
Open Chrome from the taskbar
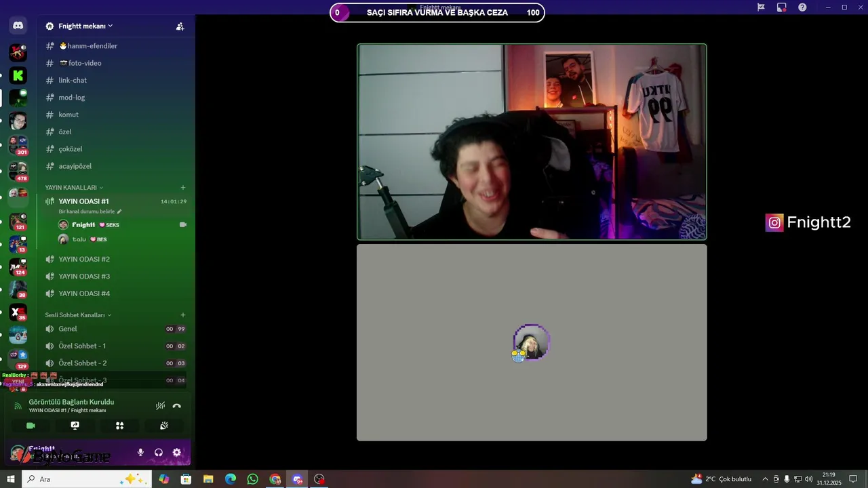click(x=275, y=479)
